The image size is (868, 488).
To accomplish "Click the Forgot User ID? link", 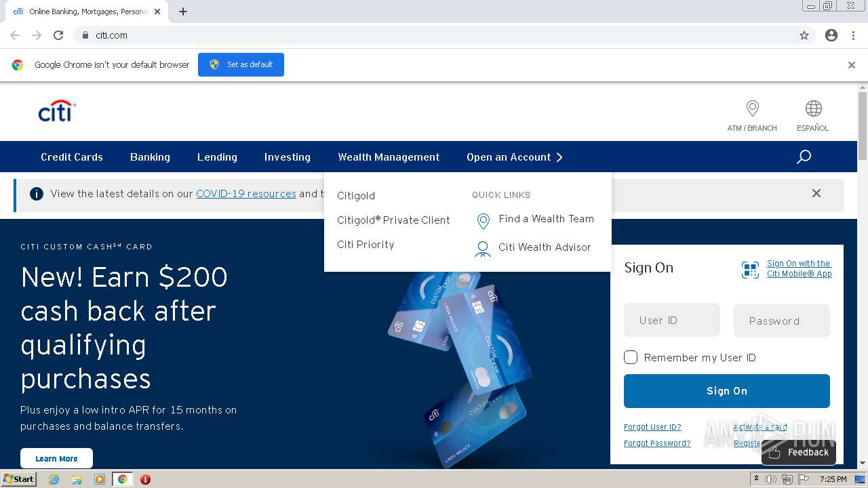I will point(652,427).
